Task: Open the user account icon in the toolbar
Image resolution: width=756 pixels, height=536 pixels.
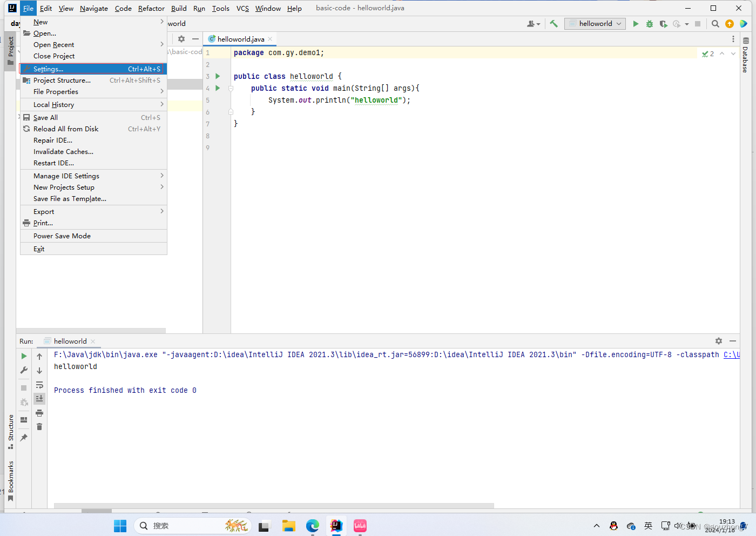Action: [x=533, y=24]
